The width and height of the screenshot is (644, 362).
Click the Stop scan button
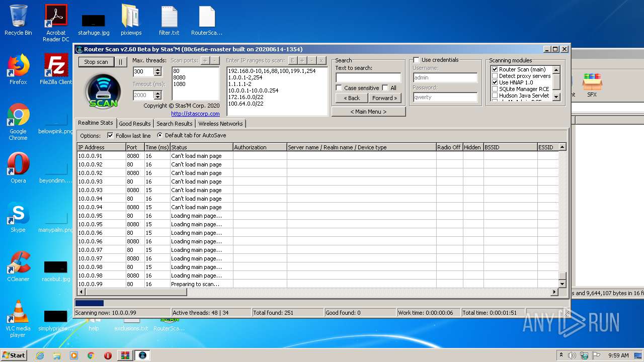96,62
